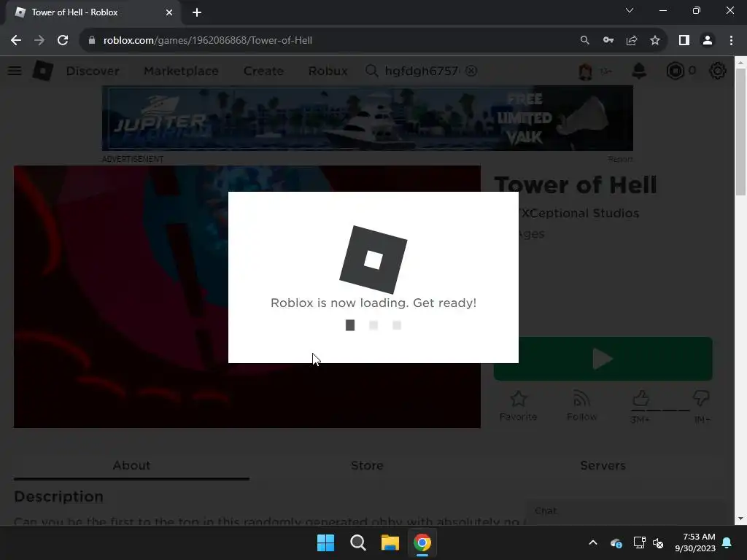Go to Marketplace in the Roblox navbar
The height and width of the screenshot is (560, 747).
(x=181, y=71)
